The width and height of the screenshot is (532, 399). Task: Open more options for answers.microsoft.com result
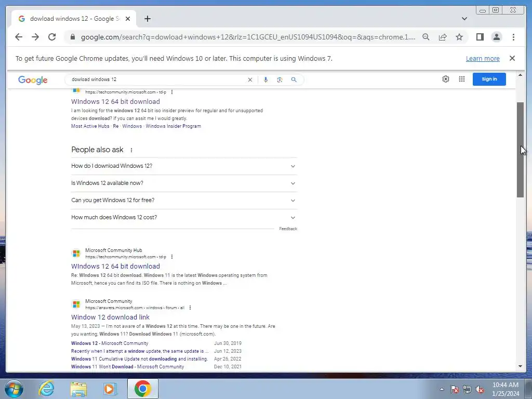tap(190, 308)
